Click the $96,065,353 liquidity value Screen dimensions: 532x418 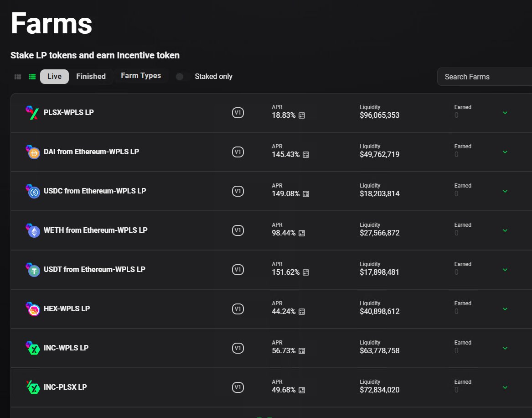pyautogui.click(x=380, y=115)
